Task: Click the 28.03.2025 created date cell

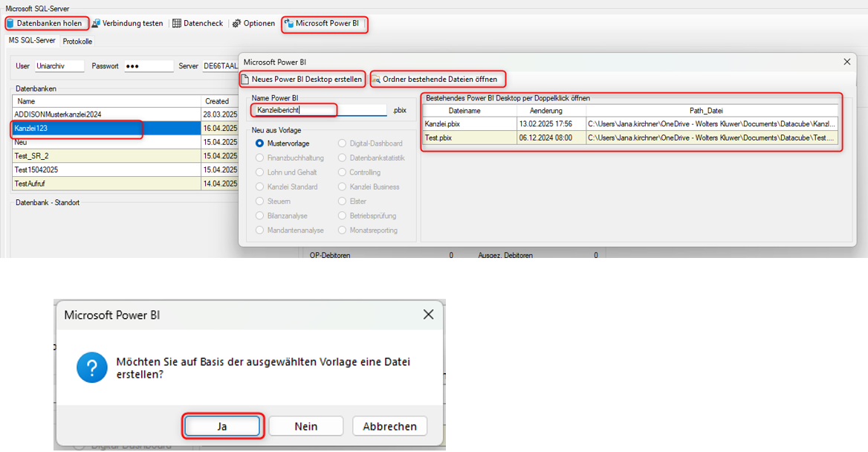Action: [220, 114]
